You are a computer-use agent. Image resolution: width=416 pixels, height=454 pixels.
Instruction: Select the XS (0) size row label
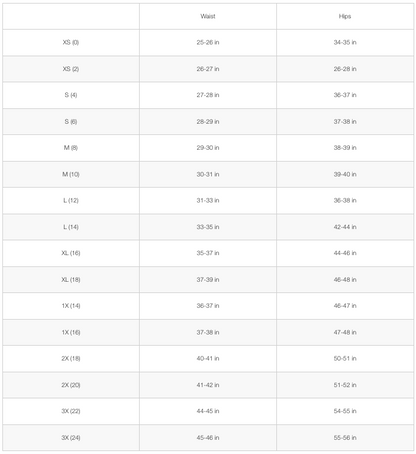(x=71, y=42)
